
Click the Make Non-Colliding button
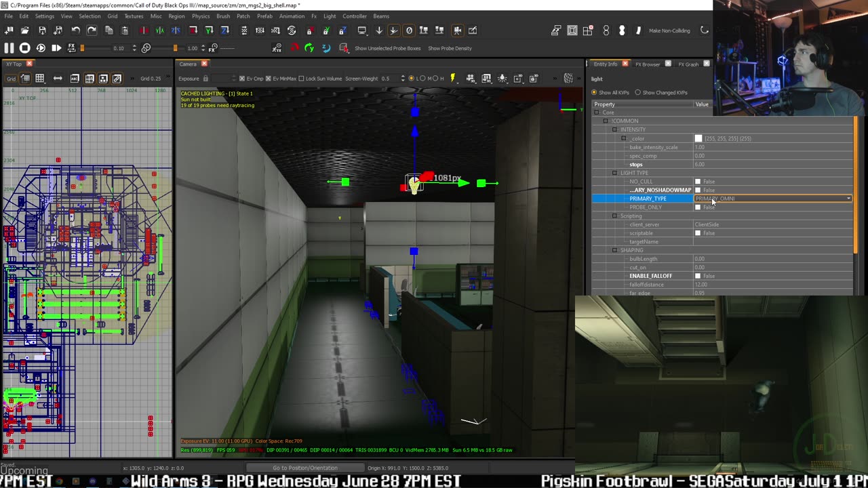[x=669, y=30]
